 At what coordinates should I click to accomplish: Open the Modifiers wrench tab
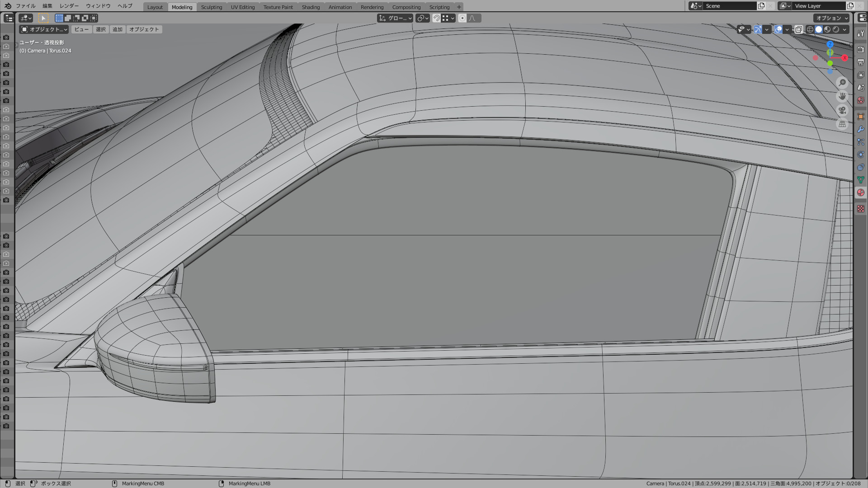(861, 129)
